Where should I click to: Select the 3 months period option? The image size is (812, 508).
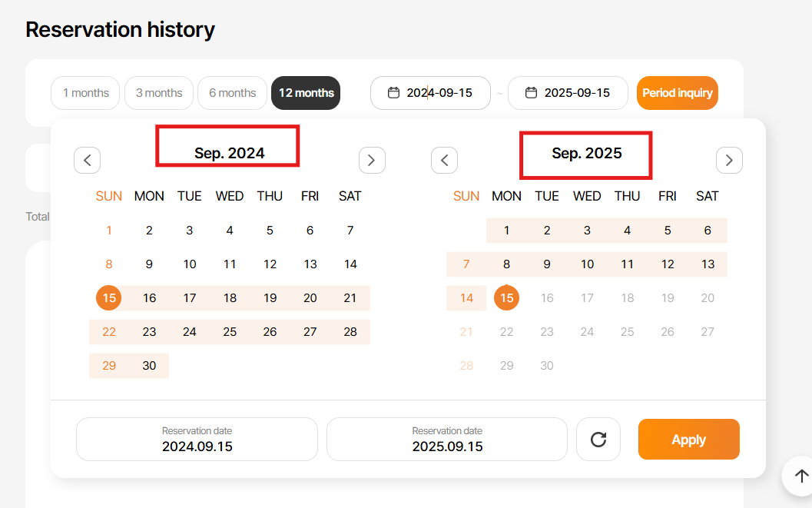159,93
